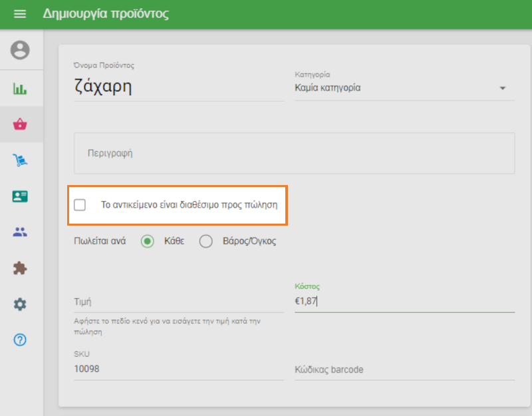
Task: Open the account profile icon
Action: click(x=21, y=50)
